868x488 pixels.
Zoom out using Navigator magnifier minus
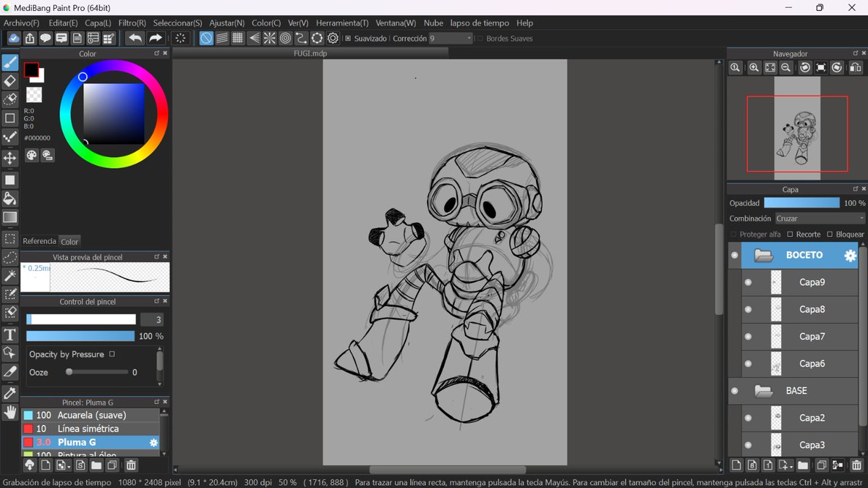786,67
